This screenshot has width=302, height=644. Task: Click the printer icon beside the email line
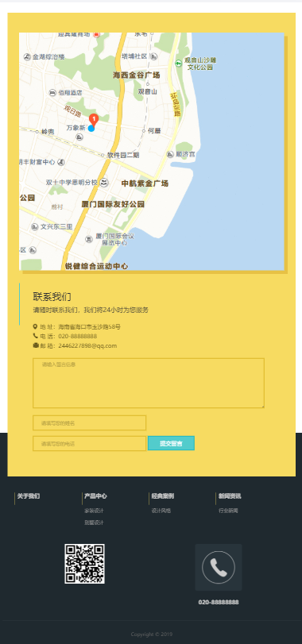[x=36, y=345]
